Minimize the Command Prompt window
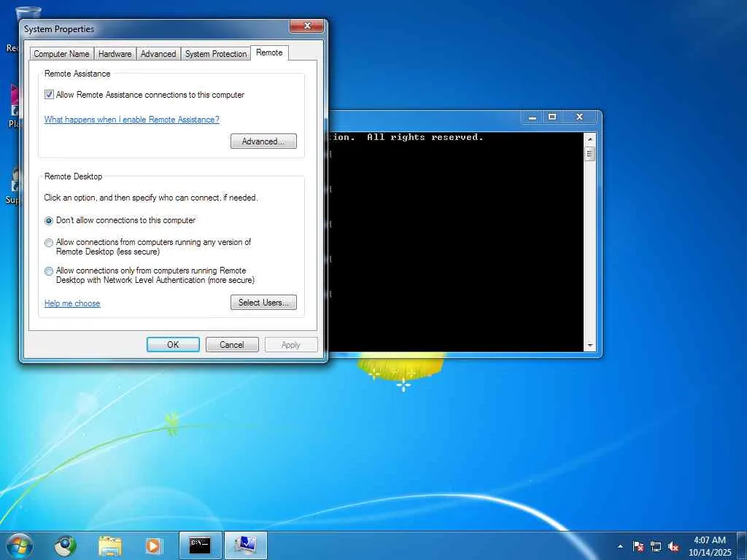This screenshot has height=560, width=747. 533,117
